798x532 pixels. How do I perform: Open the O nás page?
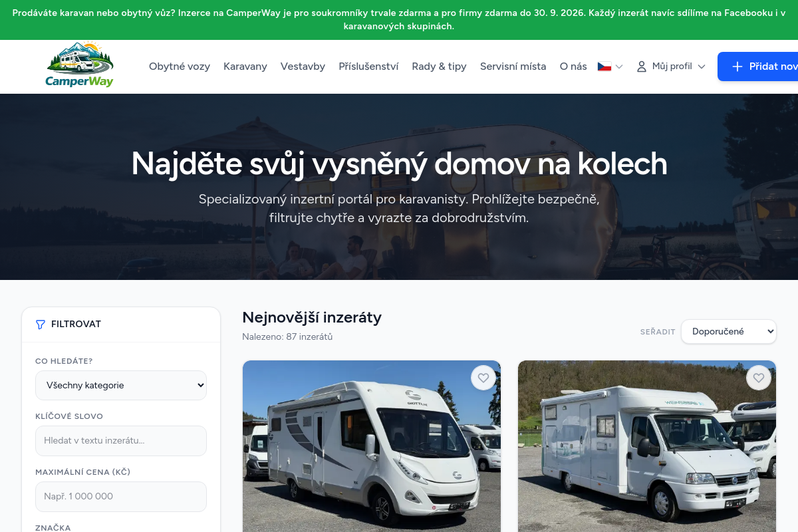[x=573, y=66]
